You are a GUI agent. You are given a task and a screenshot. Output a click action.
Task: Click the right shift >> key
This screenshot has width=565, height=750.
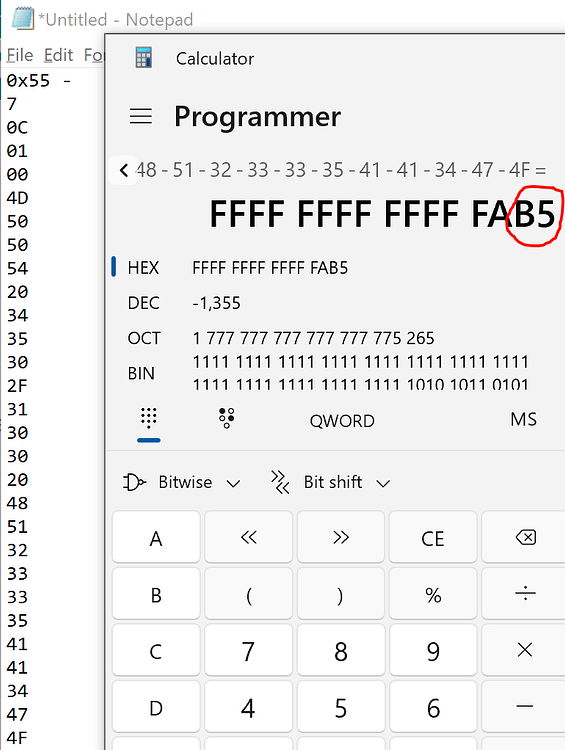click(x=341, y=537)
